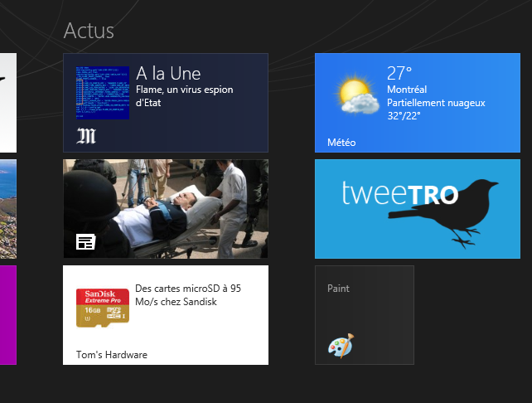The height and width of the screenshot is (403, 532).
Task: Open the "A la Une" tile title
Action: (168, 74)
